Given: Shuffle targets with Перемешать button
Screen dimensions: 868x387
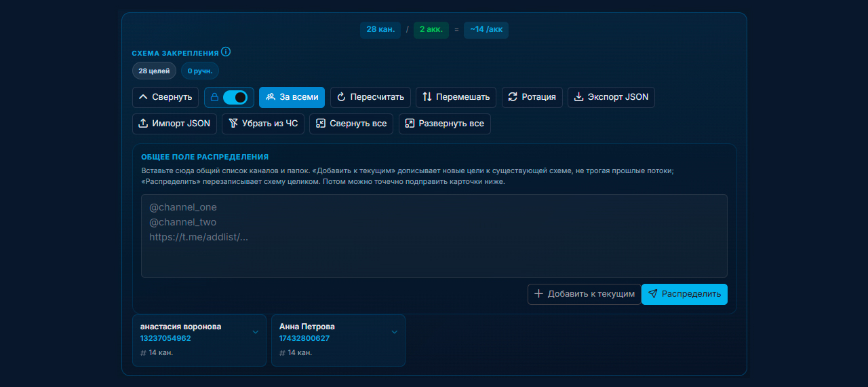Looking at the screenshot, I should coord(456,97).
